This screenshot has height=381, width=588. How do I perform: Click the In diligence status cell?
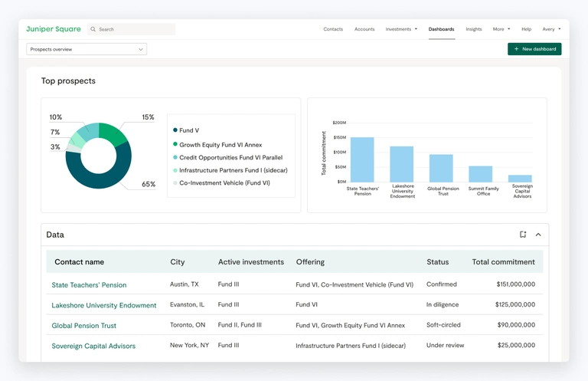click(443, 304)
